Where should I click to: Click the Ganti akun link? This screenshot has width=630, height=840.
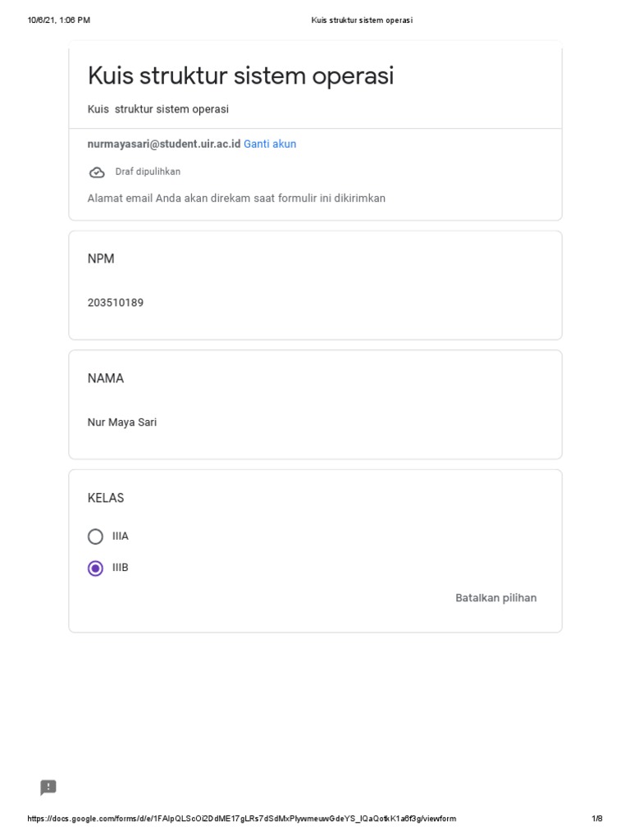tap(270, 144)
